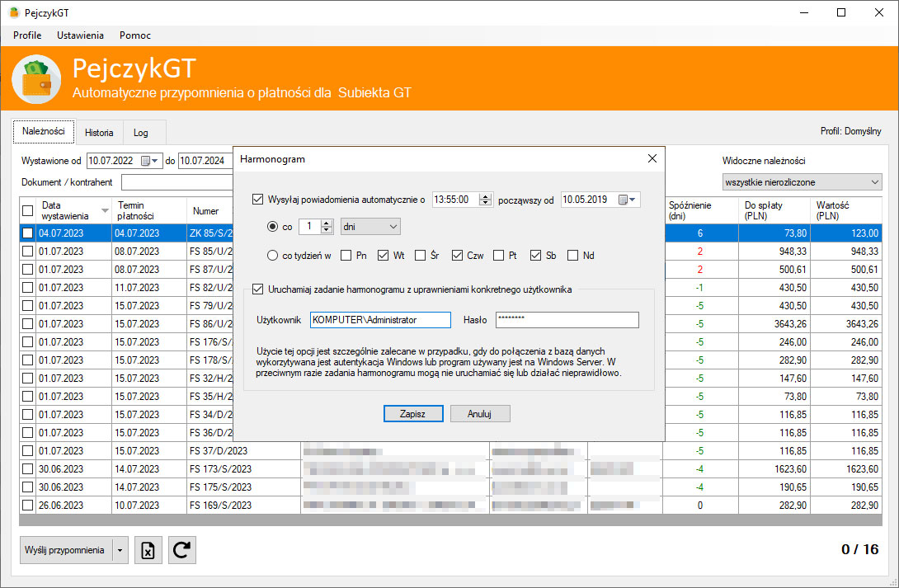Open calendar picker next to 10.07.2022
899x588 pixels.
(x=149, y=161)
